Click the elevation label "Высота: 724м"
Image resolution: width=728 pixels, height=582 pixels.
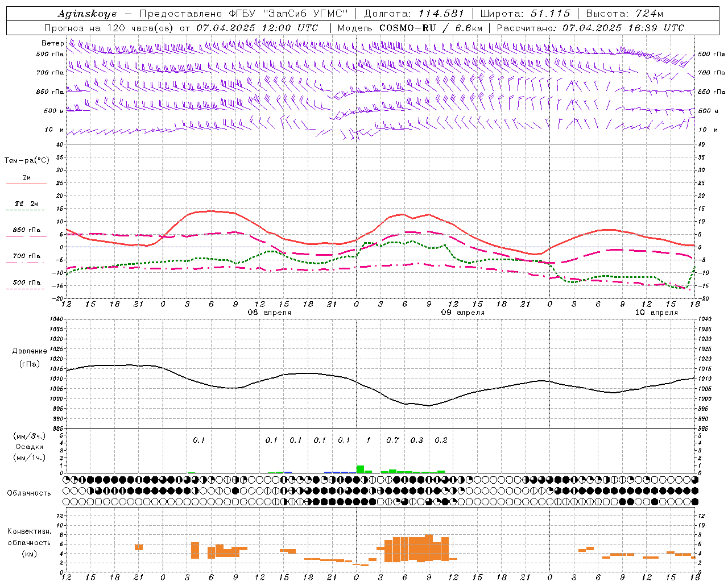click(x=624, y=14)
